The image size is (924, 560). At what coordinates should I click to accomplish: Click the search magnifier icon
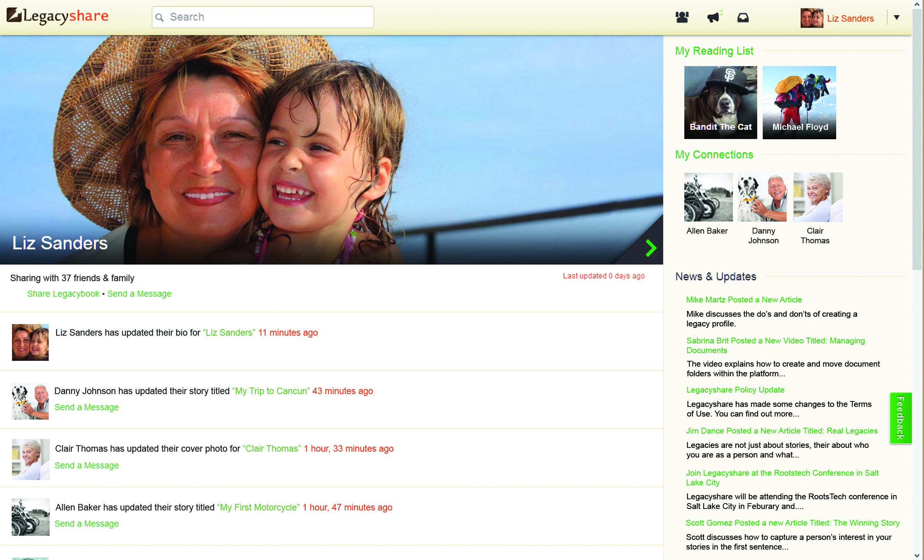(x=160, y=17)
